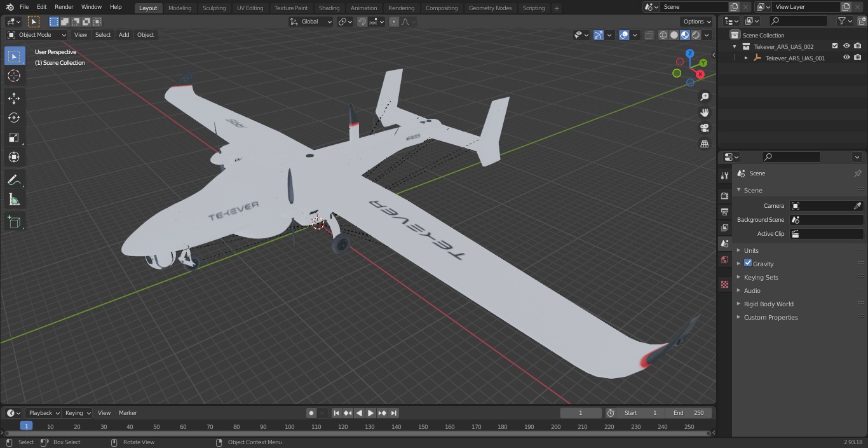
Task: Open the Render properties tab
Action: (724, 196)
